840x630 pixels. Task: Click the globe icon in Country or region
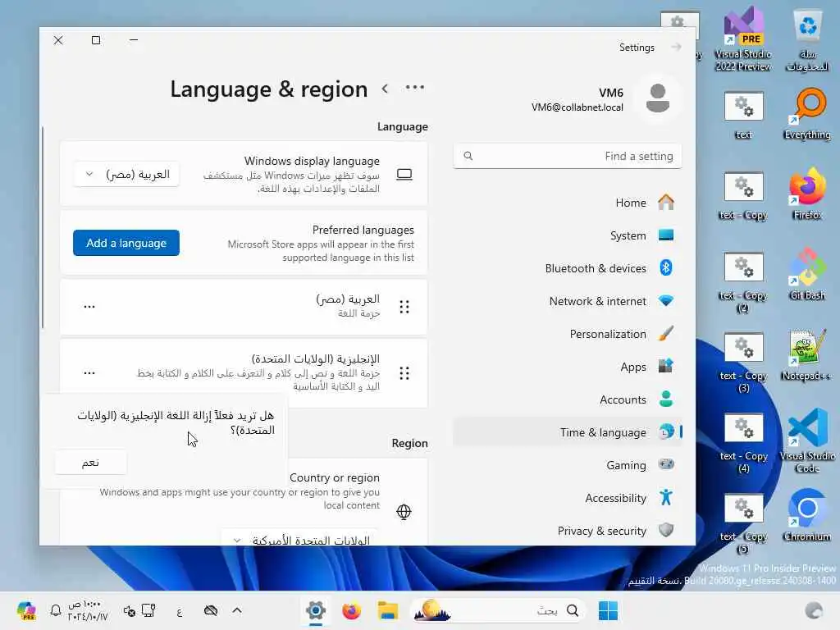tap(404, 512)
